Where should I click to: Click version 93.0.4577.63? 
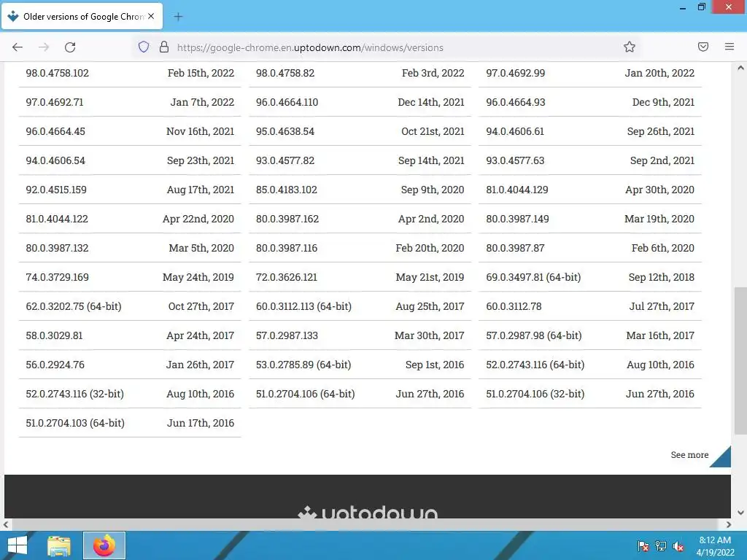click(x=589, y=160)
